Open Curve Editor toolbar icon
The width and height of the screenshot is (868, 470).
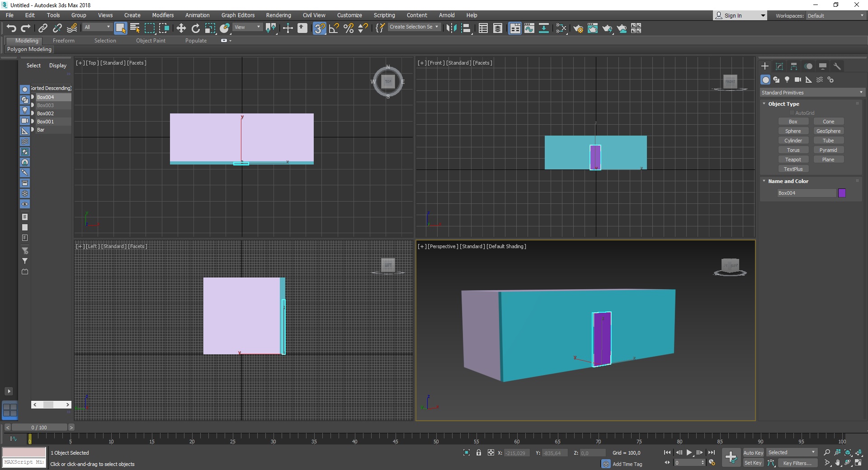click(529, 28)
